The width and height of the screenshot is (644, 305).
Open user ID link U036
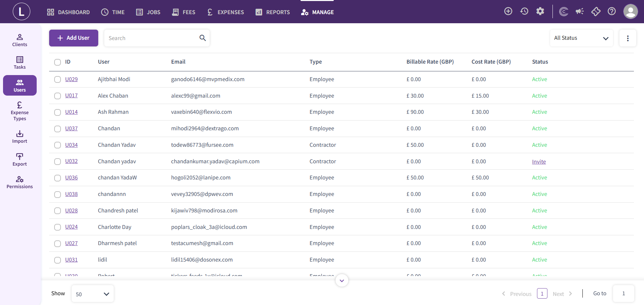[x=71, y=177]
